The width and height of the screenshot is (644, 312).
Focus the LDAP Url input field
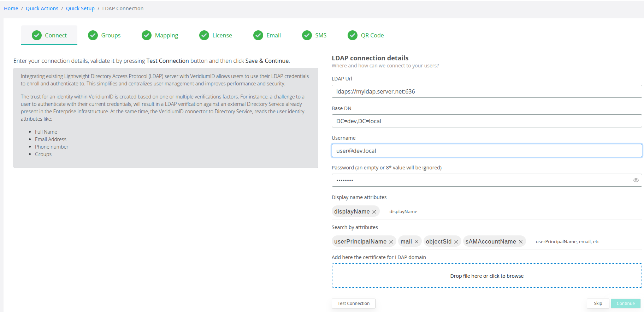(x=486, y=91)
